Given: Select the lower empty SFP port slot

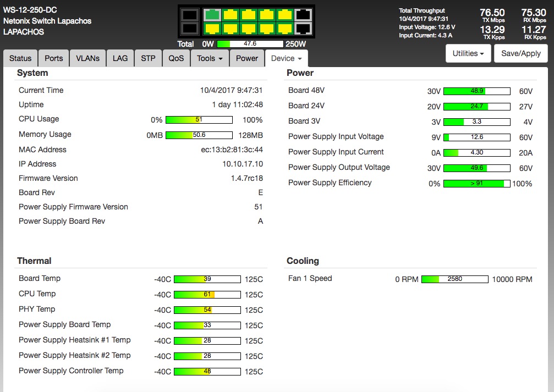Looking at the screenshot, I should [189, 28].
